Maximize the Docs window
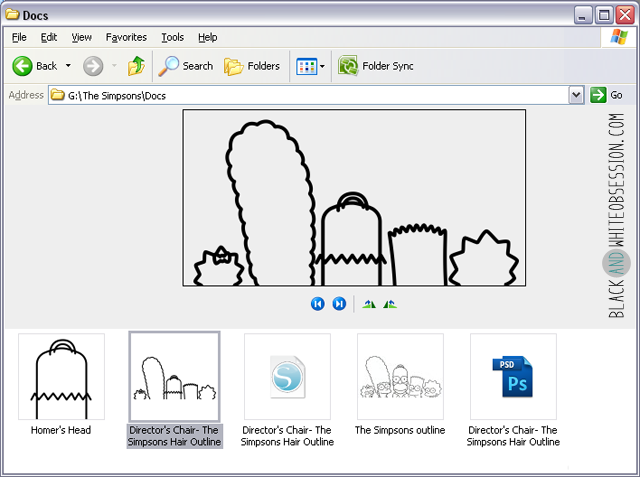This screenshot has width=640, height=477. 604,15
